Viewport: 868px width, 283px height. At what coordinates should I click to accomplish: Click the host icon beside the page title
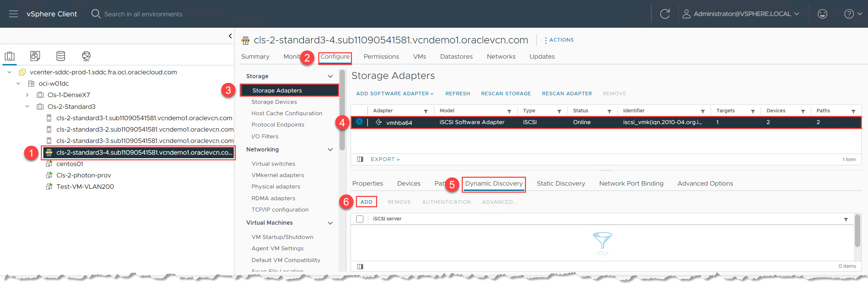pyautogui.click(x=245, y=41)
